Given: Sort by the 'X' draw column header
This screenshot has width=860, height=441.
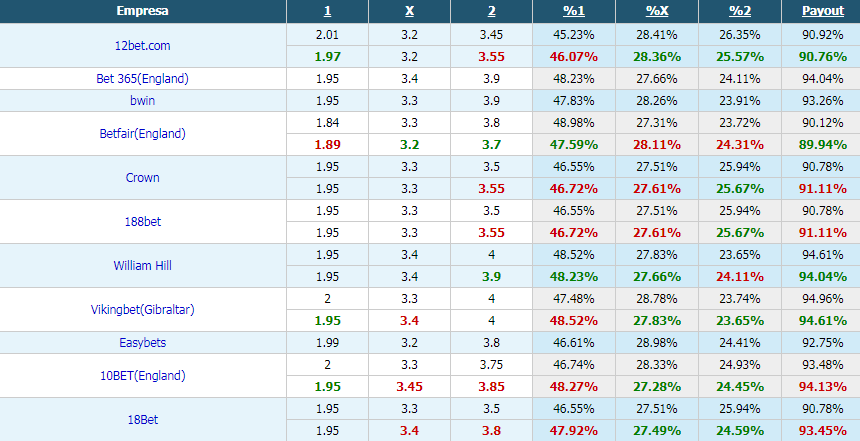Looking at the screenshot, I should (x=409, y=11).
